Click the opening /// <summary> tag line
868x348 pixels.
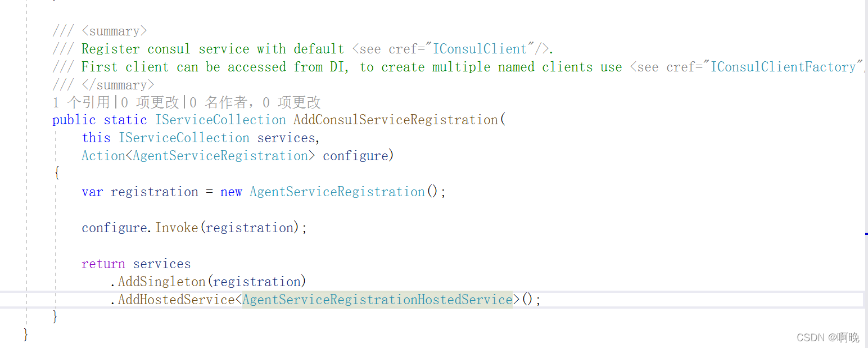100,31
